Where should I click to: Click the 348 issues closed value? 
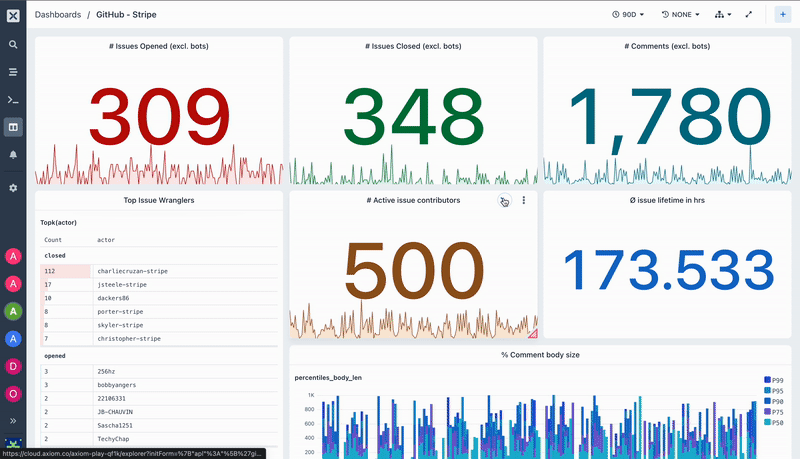point(413,117)
